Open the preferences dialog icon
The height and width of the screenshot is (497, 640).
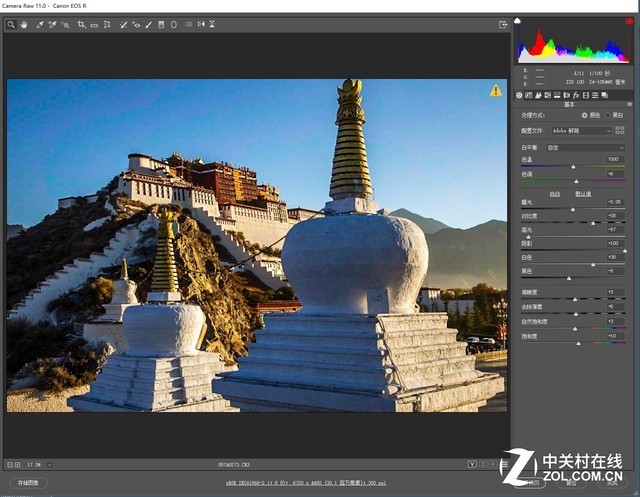[189, 24]
